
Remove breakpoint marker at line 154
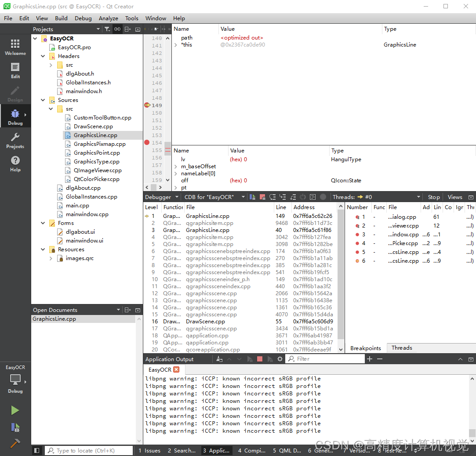147,143
